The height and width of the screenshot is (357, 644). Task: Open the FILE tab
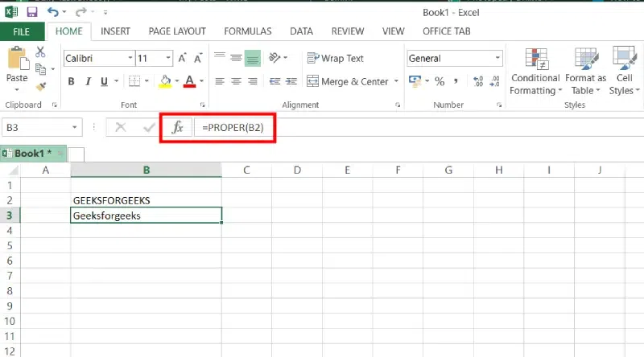click(22, 31)
